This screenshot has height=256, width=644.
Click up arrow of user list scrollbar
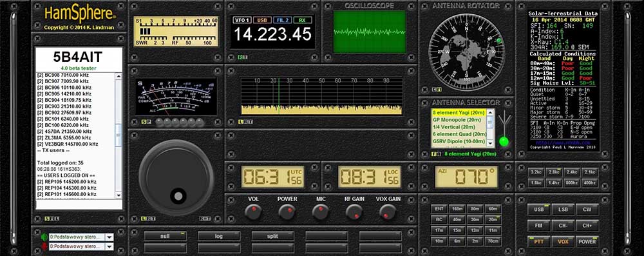click(x=118, y=76)
